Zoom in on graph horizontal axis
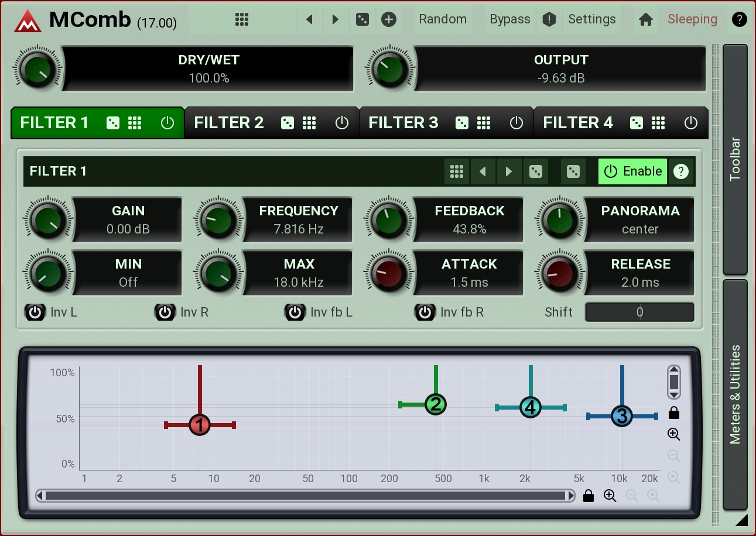The height and width of the screenshot is (536, 756). click(x=610, y=496)
